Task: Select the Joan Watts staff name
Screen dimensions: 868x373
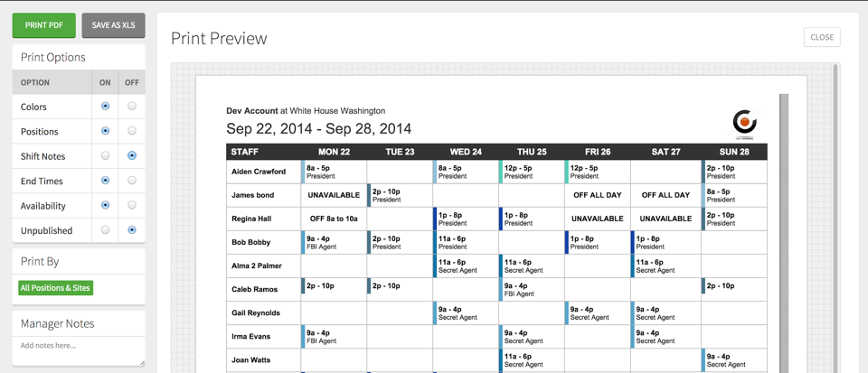Action: [x=250, y=359]
